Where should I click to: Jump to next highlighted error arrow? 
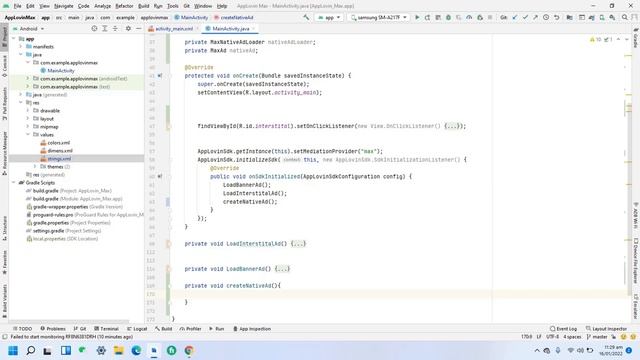(627, 40)
